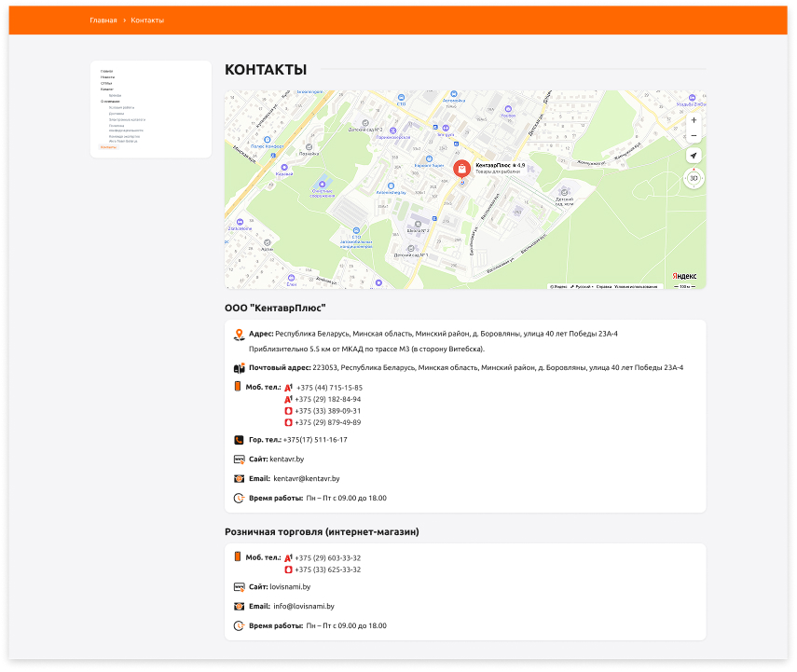Select the Парикмахерская map pin
Screen dimensions: 797x672
point(394,129)
